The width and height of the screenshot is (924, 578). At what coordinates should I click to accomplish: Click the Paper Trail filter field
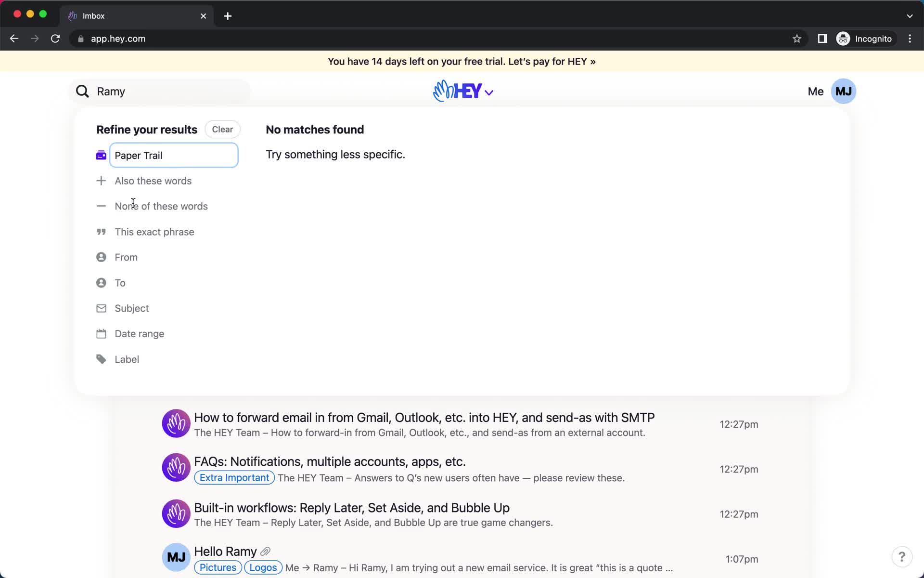coord(174,155)
